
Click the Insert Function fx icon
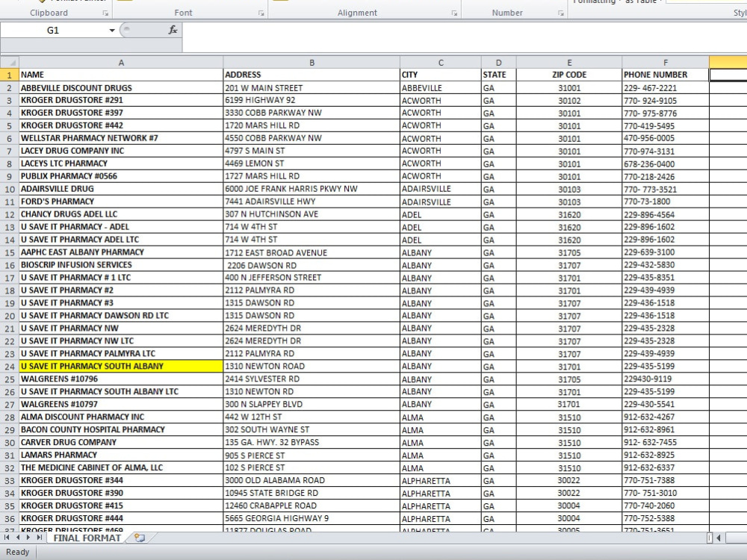coord(173,30)
